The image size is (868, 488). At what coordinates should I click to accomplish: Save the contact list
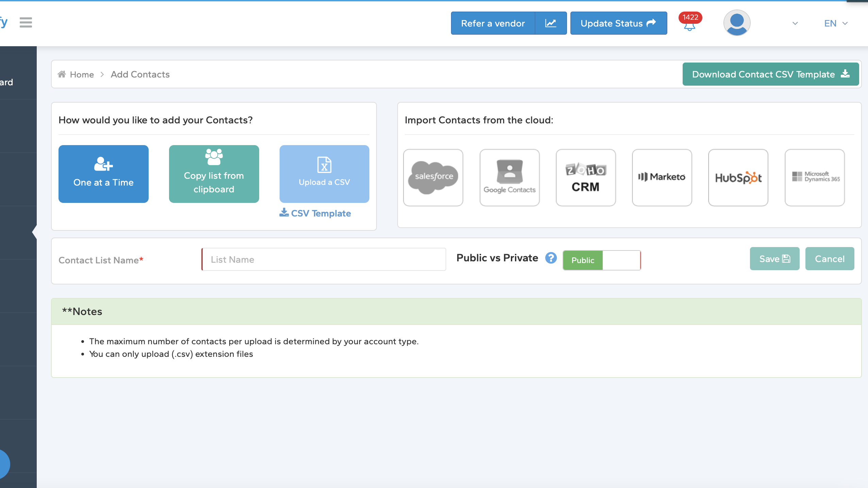pos(774,259)
